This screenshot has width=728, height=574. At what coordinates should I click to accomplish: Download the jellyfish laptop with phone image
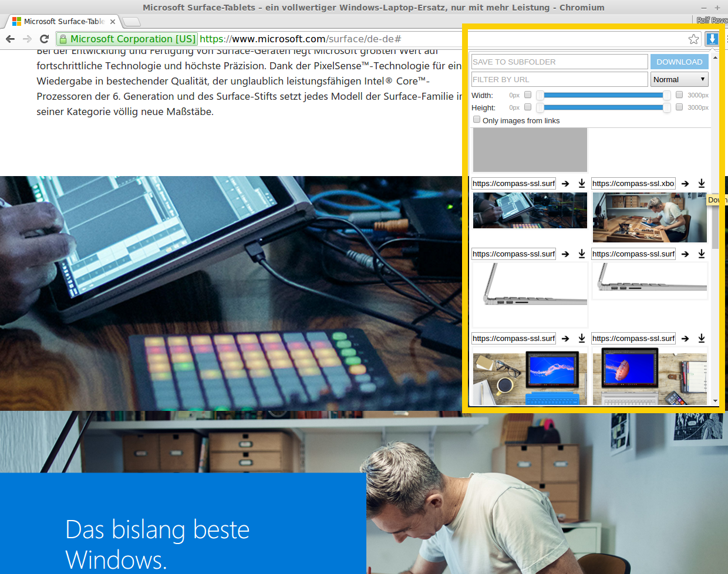click(x=702, y=339)
